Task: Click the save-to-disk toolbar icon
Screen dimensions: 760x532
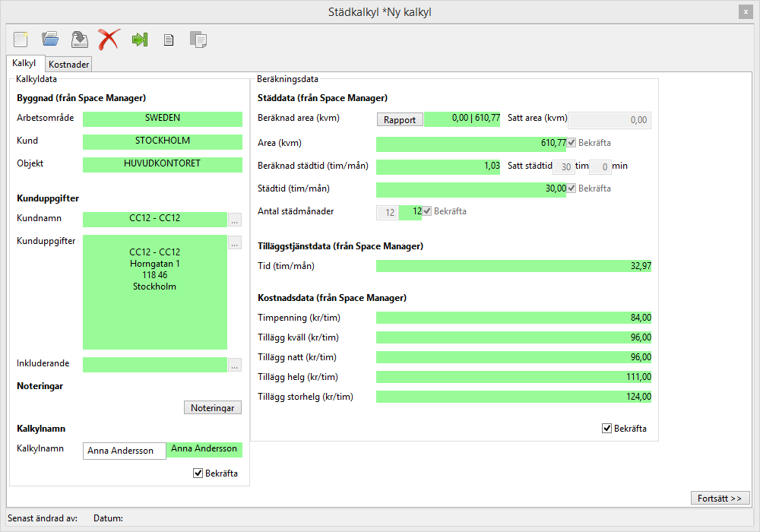Action: coord(79,40)
